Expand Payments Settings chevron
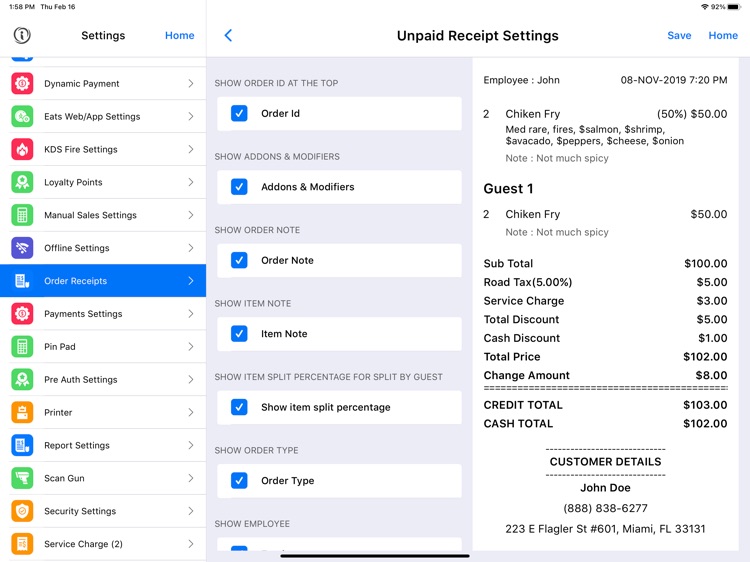 coord(191,314)
